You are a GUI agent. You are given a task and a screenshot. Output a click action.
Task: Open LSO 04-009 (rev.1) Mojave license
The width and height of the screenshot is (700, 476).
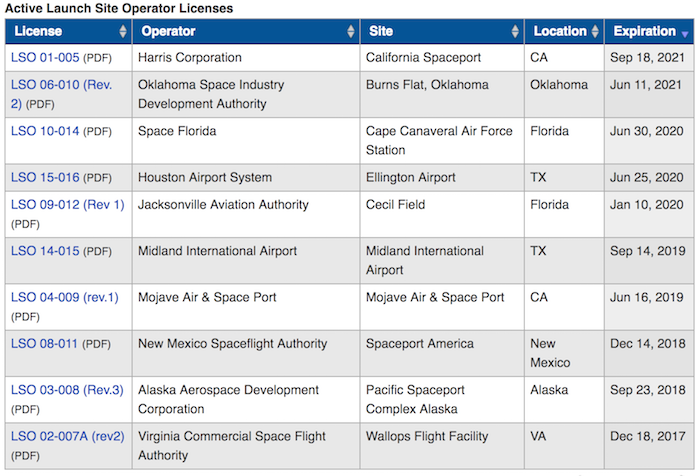(65, 297)
